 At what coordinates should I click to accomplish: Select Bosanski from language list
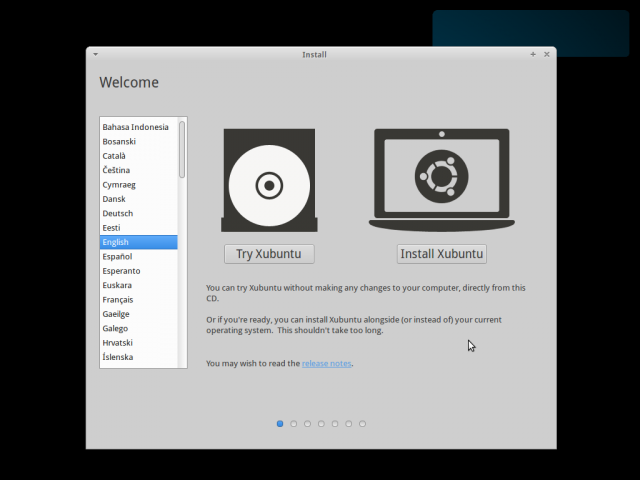[139, 141]
